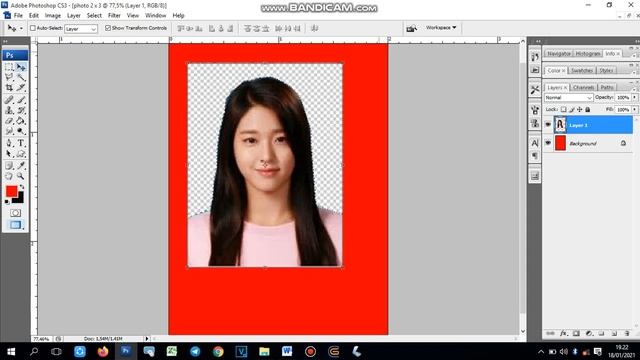Open the Move tool preset picker arrow

[x=21, y=28]
